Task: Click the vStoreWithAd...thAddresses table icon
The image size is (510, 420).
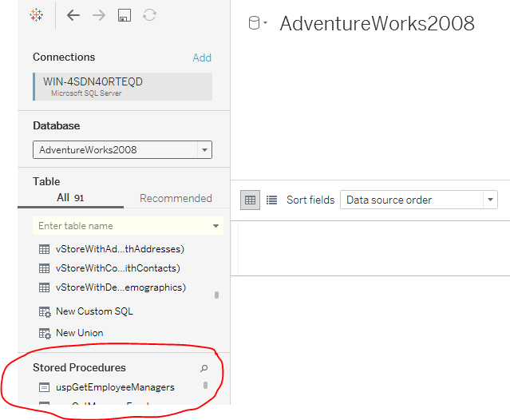Action: [x=44, y=249]
